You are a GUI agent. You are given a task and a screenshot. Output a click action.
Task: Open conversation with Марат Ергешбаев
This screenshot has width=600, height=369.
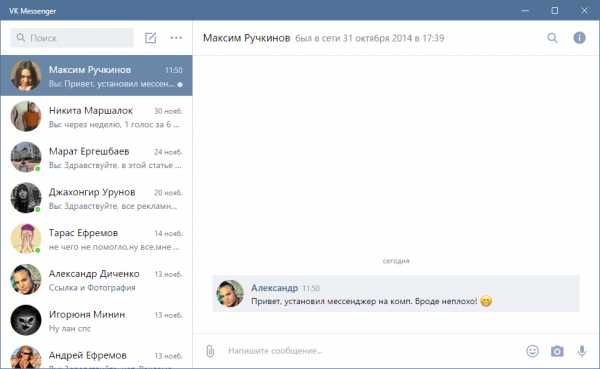click(x=96, y=157)
